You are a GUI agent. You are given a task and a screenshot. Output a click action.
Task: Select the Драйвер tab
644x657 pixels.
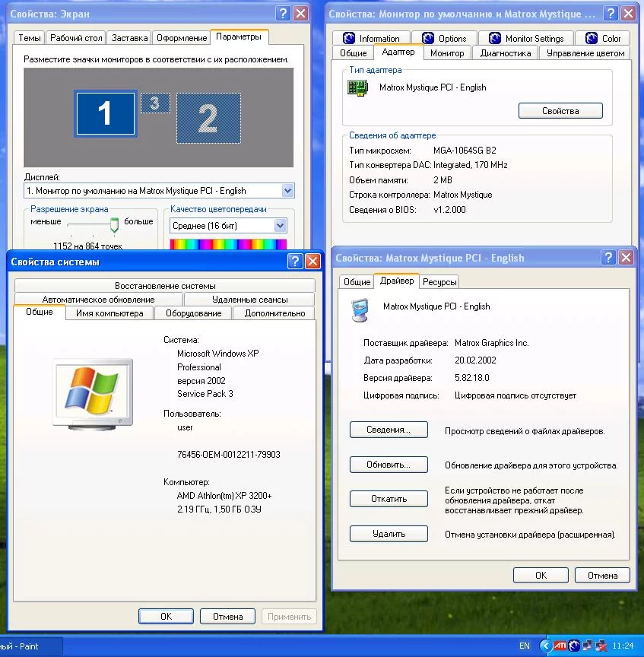click(x=397, y=281)
